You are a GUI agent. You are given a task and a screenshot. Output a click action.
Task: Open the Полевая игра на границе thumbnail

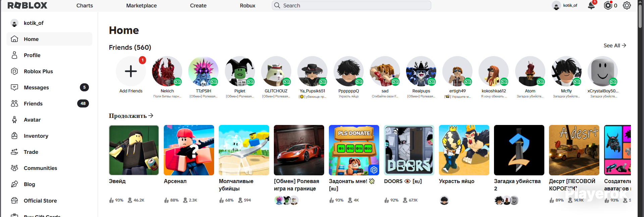[x=299, y=150]
